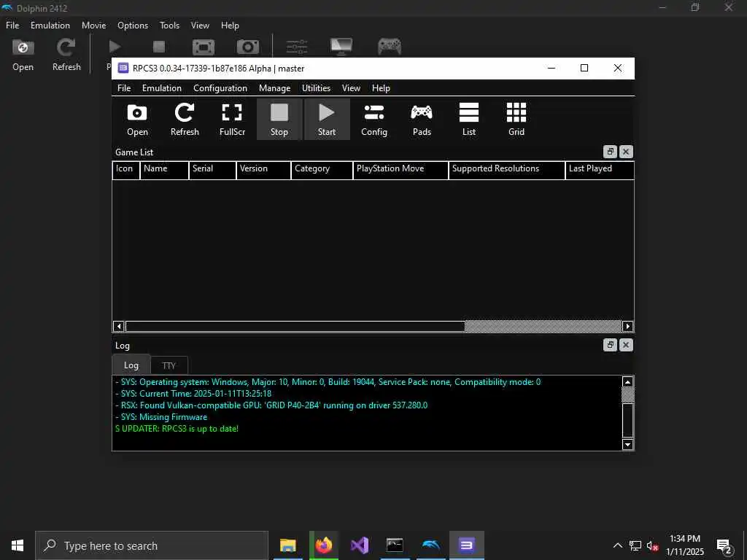
Task: Click the Dolphin controller icon
Action: (x=390, y=47)
